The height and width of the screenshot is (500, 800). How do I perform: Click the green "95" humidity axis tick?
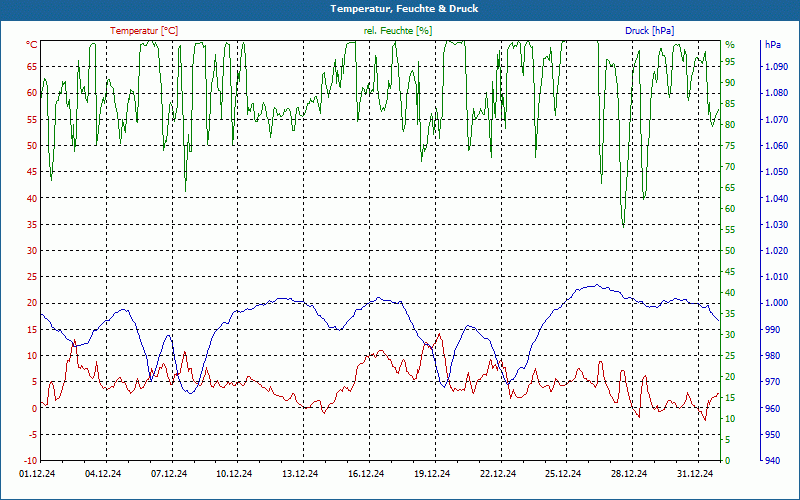pyautogui.click(x=730, y=62)
